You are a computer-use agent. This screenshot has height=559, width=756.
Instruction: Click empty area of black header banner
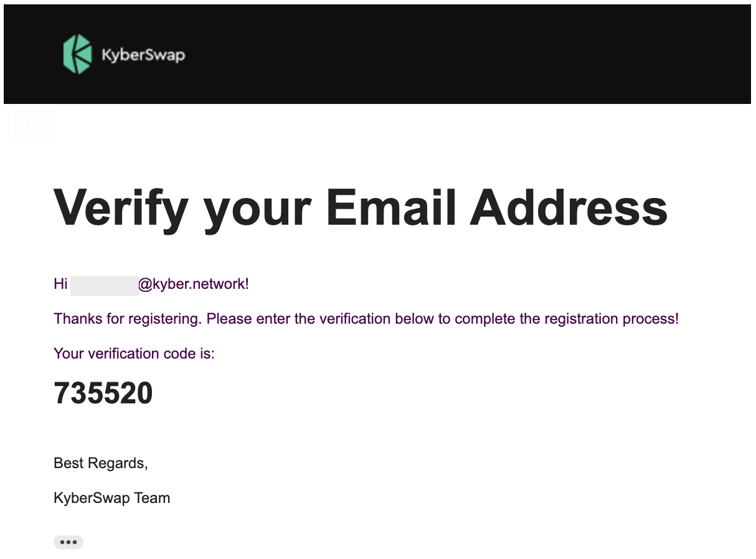pos(467,55)
